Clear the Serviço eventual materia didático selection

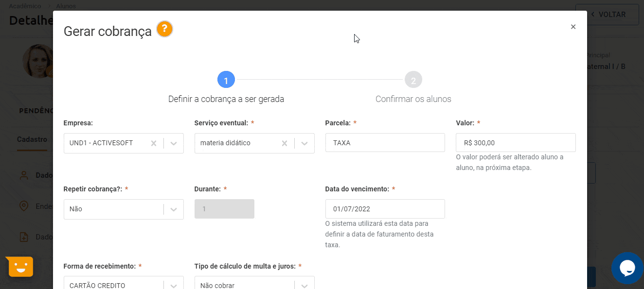(285, 143)
